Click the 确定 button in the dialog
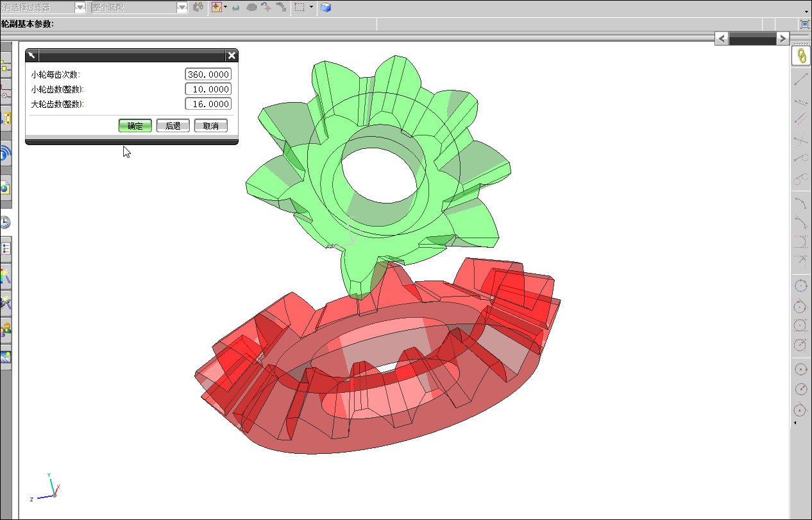 [135, 126]
